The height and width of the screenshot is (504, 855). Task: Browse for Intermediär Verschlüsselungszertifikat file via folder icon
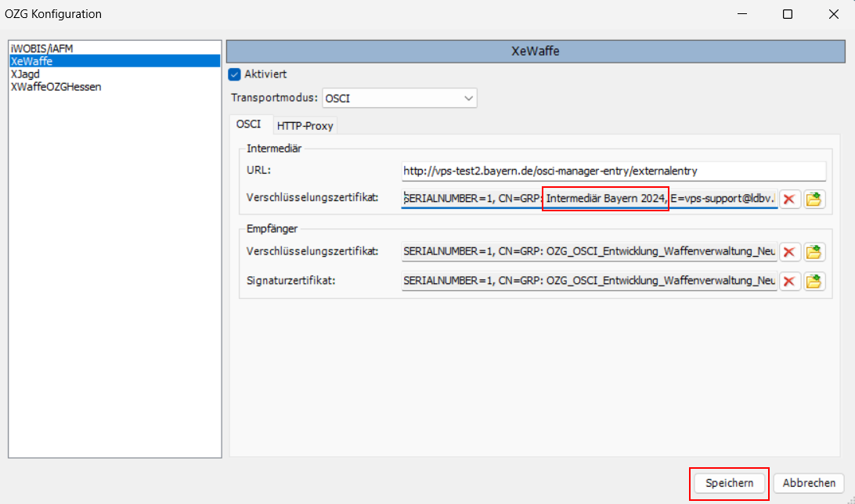click(x=814, y=199)
